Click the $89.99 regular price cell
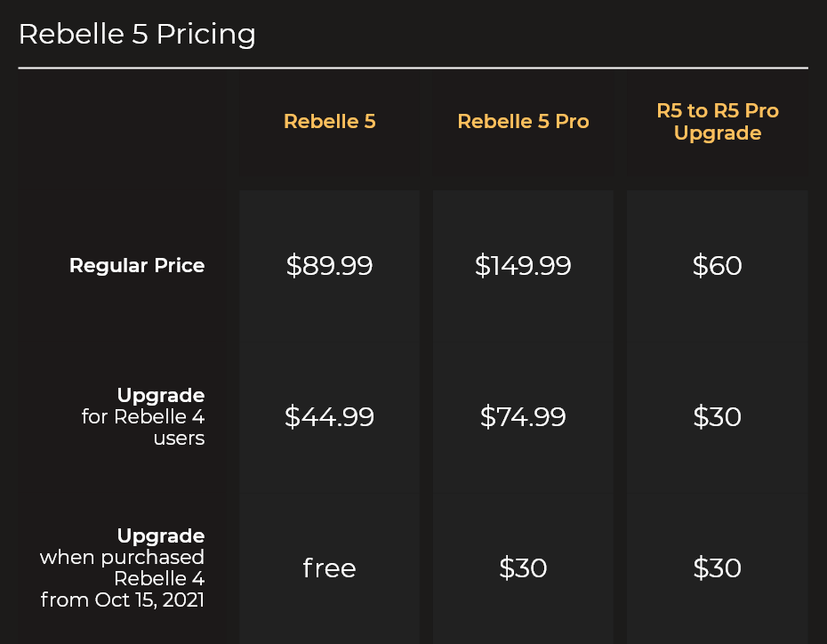 click(x=329, y=265)
